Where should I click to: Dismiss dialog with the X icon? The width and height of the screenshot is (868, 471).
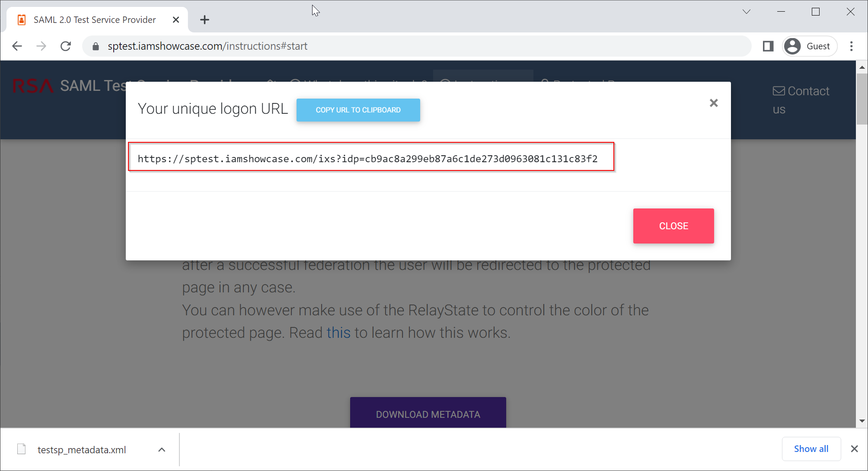714,103
